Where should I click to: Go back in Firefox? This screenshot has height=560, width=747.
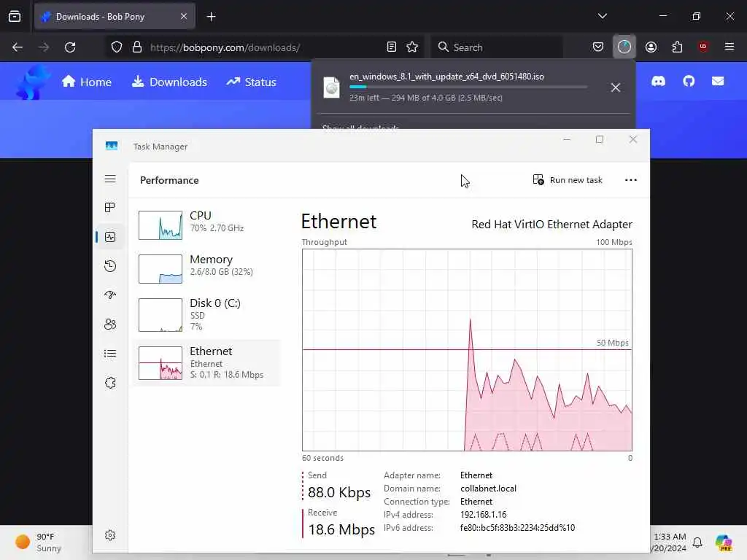(18, 47)
